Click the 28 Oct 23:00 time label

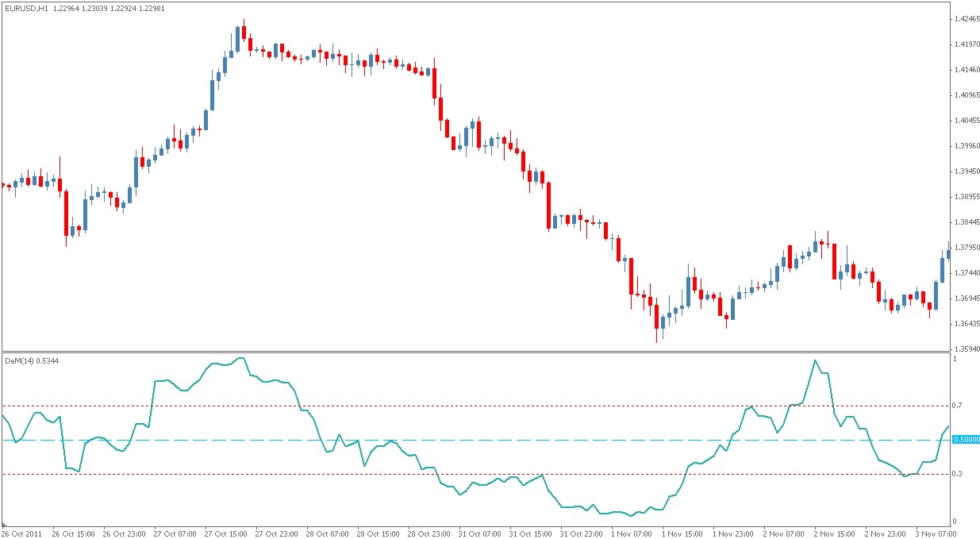point(430,533)
